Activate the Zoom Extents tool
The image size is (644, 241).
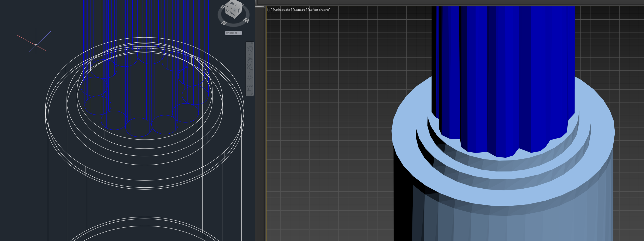coord(250,67)
